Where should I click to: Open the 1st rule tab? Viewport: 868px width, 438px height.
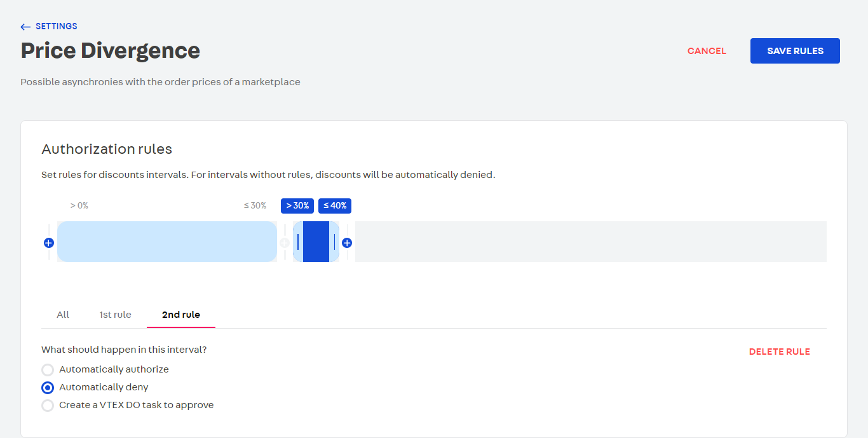coord(115,314)
